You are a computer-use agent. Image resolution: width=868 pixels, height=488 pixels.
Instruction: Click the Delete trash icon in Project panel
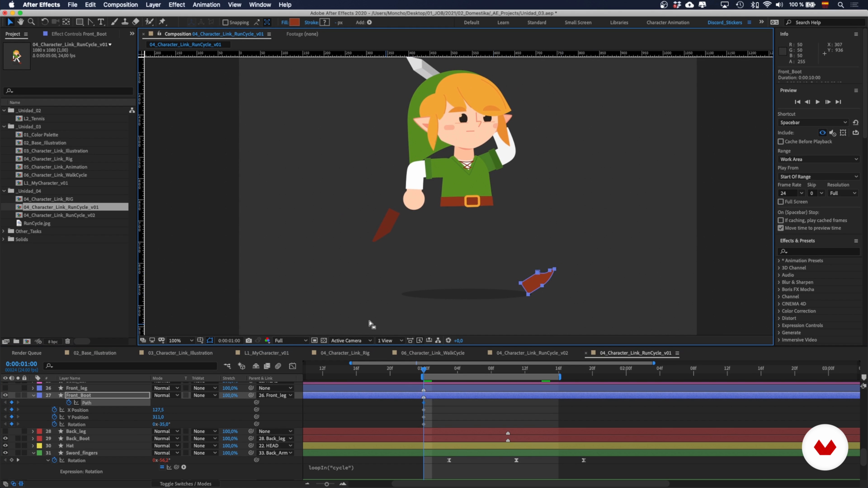pyautogui.click(x=67, y=341)
